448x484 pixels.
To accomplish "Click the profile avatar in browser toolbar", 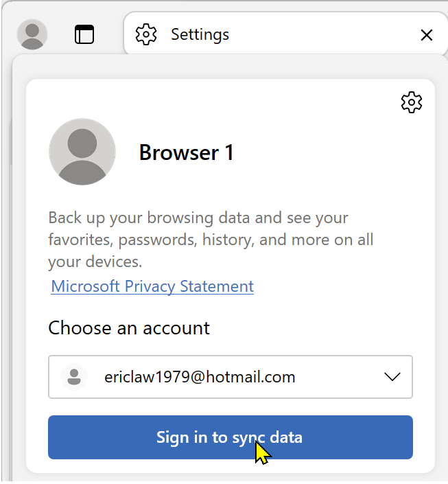I will coord(32,34).
